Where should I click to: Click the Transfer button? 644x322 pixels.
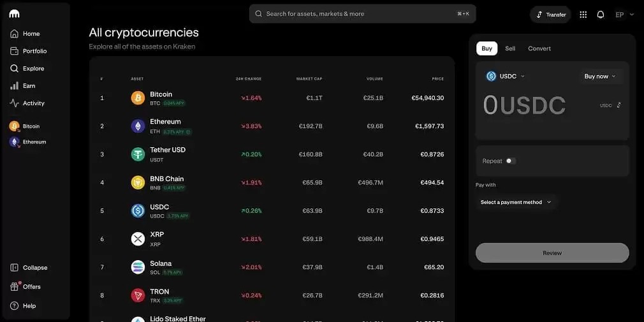coord(550,15)
